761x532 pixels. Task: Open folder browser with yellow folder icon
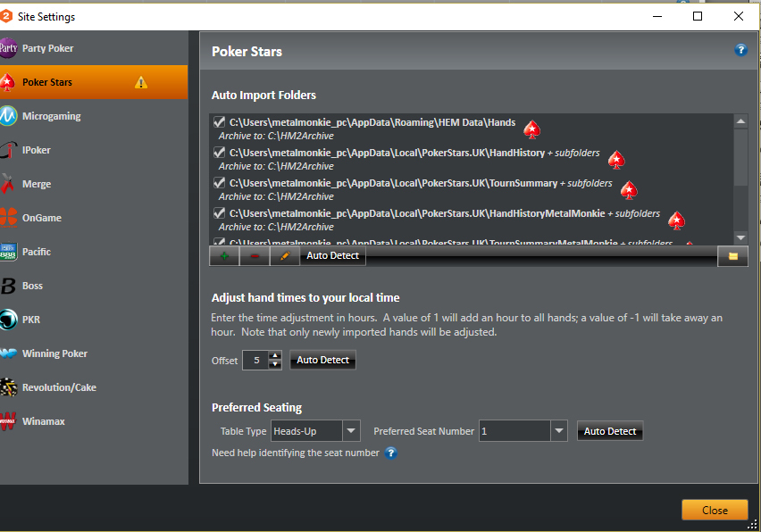click(732, 256)
